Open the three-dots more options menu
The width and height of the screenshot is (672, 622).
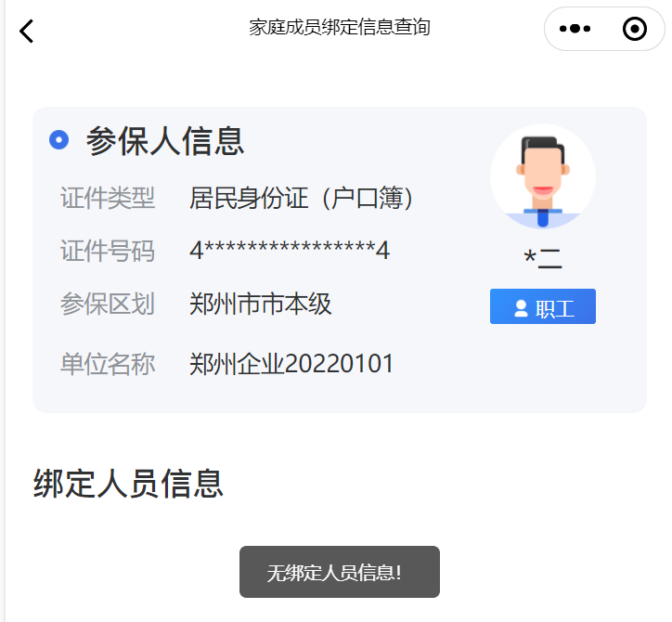click(575, 29)
